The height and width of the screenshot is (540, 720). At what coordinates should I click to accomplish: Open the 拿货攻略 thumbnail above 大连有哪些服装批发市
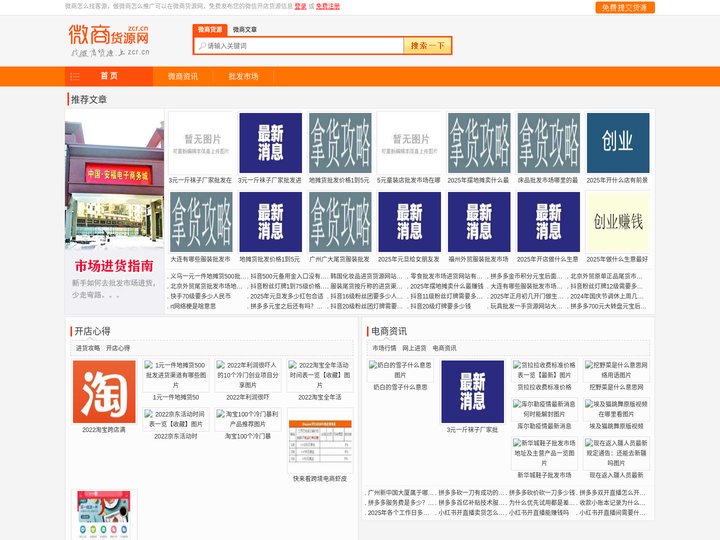[x=201, y=222]
